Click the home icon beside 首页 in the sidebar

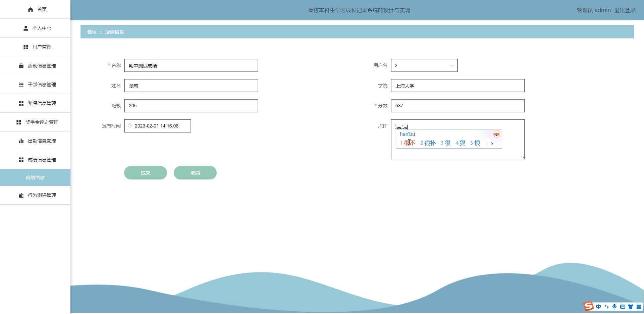(31, 9)
